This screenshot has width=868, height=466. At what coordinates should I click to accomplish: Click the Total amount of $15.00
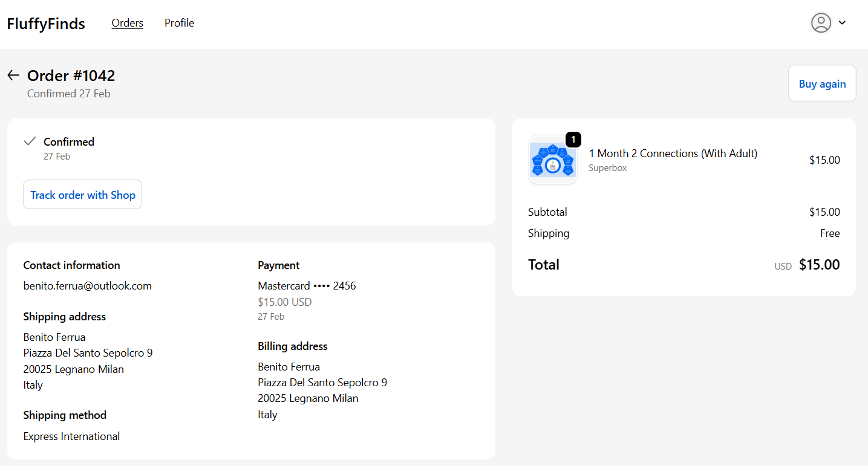[x=819, y=265]
